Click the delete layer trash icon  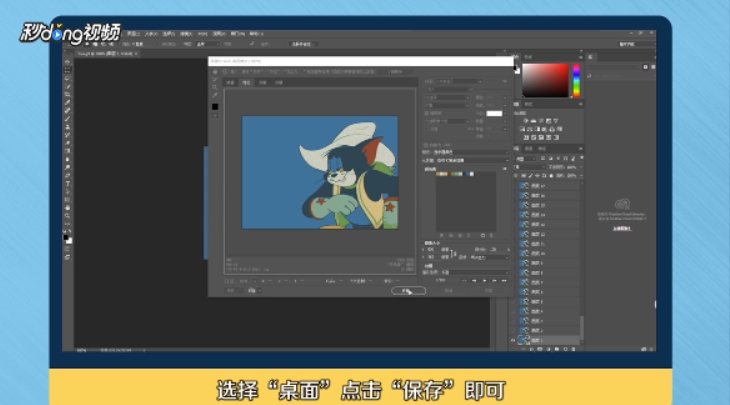pyautogui.click(x=573, y=349)
